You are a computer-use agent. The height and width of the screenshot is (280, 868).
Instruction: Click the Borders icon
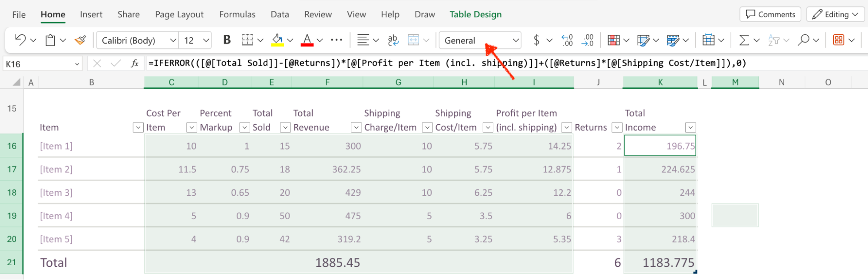[x=248, y=40]
